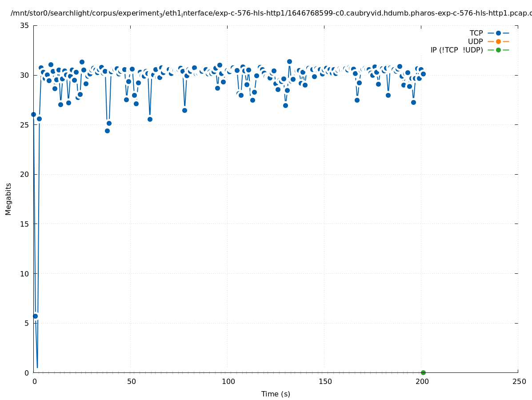This screenshot has height=400, width=532.
Task: Click the Megabits y-axis label
Action: click(x=8, y=199)
